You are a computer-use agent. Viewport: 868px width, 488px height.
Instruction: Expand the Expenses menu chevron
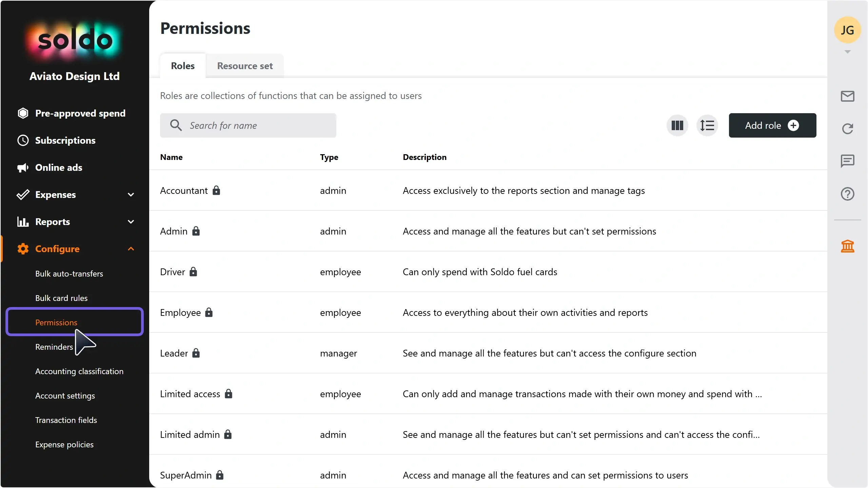point(131,195)
